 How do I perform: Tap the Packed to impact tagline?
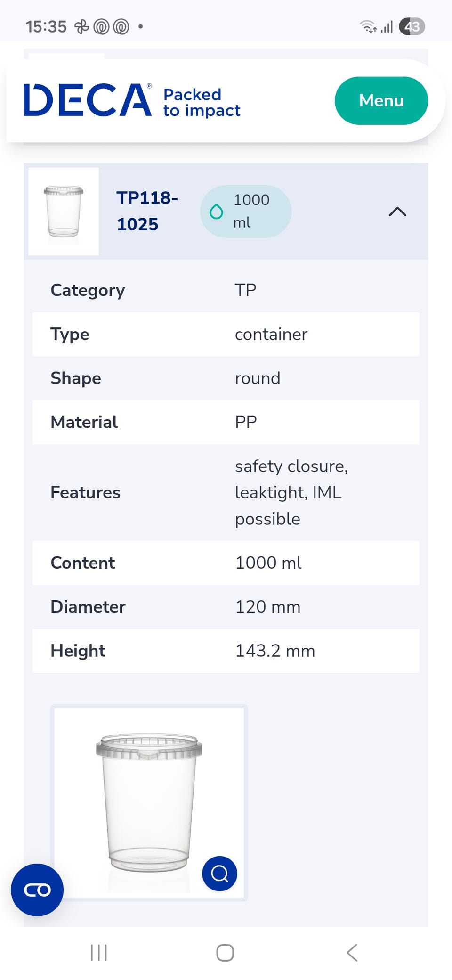(x=202, y=102)
